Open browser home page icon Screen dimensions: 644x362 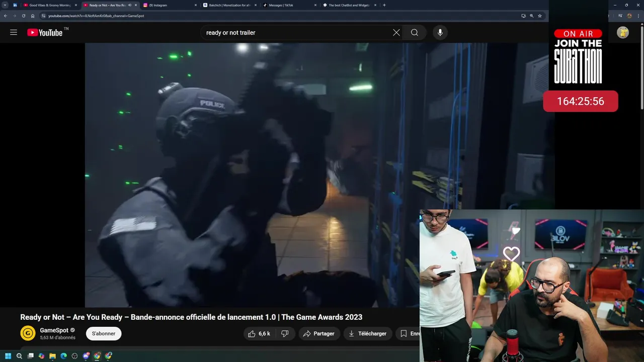coord(33,16)
